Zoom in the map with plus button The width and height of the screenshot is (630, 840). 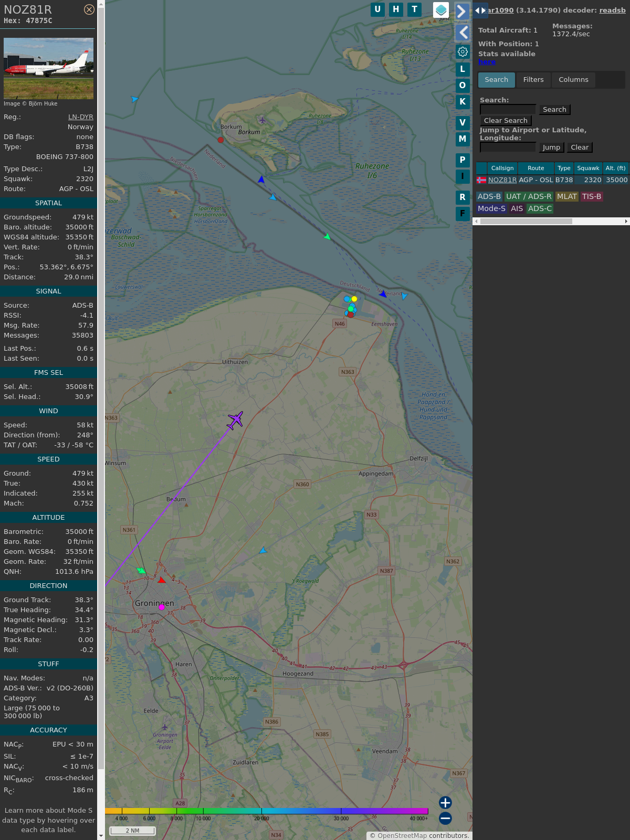pos(445,803)
